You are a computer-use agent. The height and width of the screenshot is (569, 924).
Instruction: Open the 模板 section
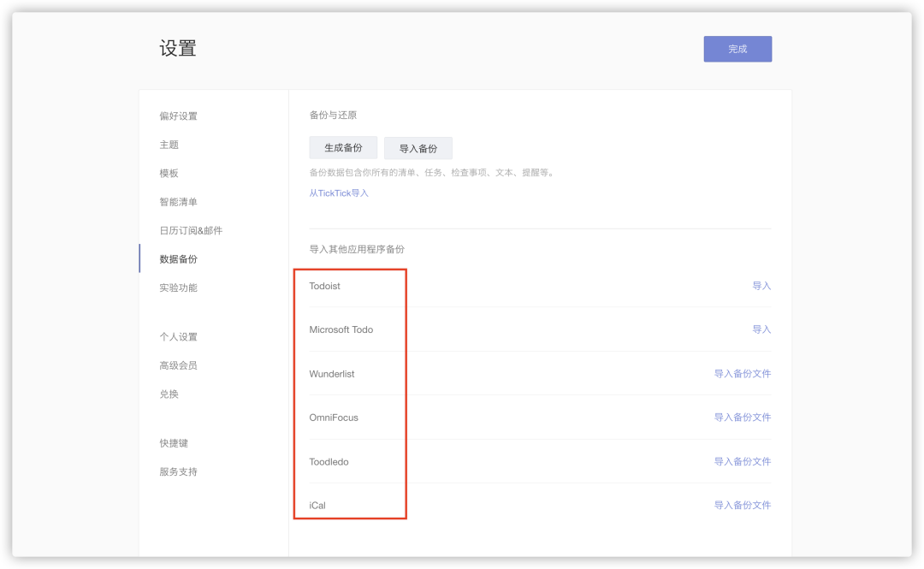coord(169,174)
